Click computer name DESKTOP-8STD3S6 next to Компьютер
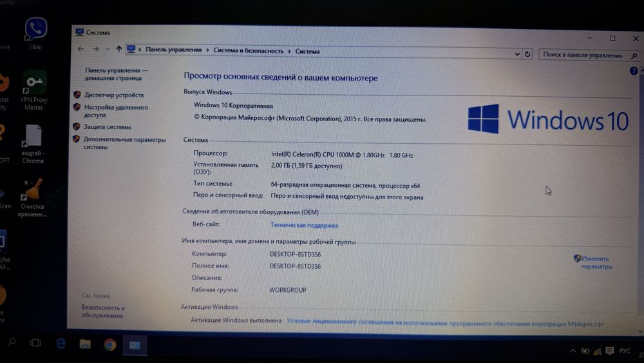Screen dimensions: 644x363 [x=296, y=255]
